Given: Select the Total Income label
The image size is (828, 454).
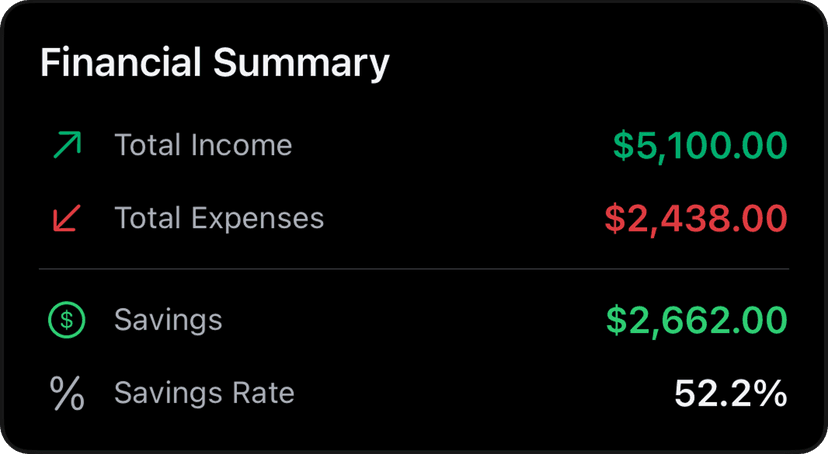Looking at the screenshot, I should point(203,146).
